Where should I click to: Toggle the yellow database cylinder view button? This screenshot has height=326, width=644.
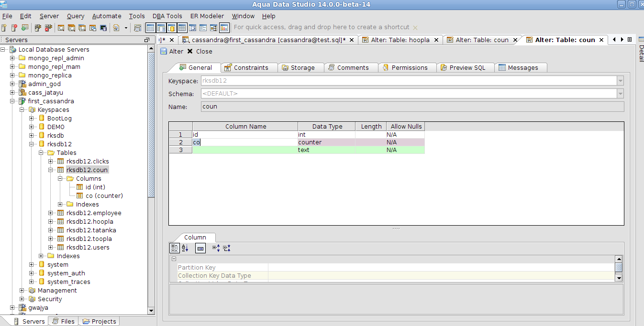coord(171,28)
